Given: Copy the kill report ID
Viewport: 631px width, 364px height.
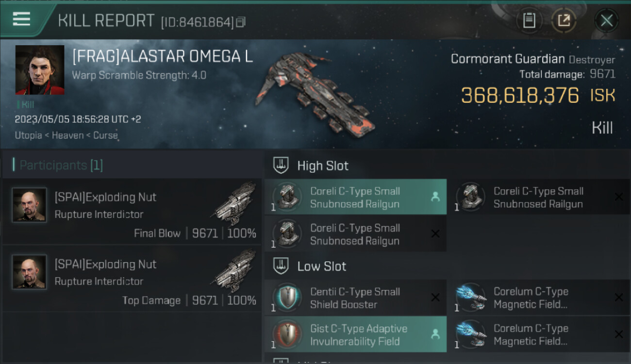Looking at the screenshot, I should pos(241,22).
